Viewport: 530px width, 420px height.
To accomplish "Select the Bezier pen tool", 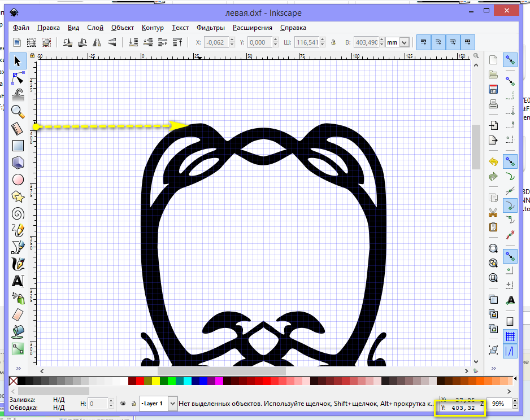I will (x=18, y=247).
